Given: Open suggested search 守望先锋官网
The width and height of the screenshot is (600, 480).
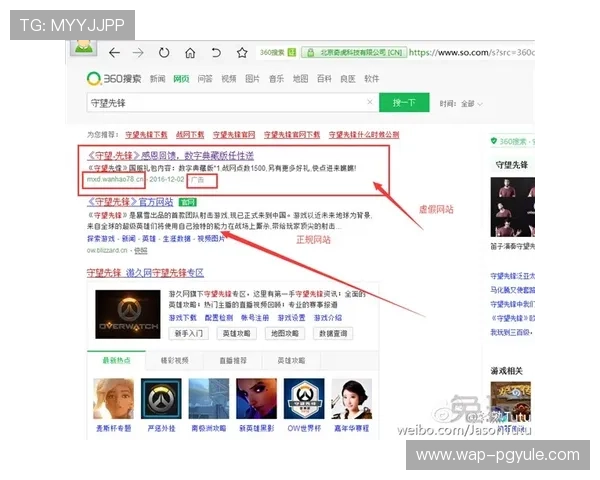Looking at the screenshot, I should tap(234, 135).
